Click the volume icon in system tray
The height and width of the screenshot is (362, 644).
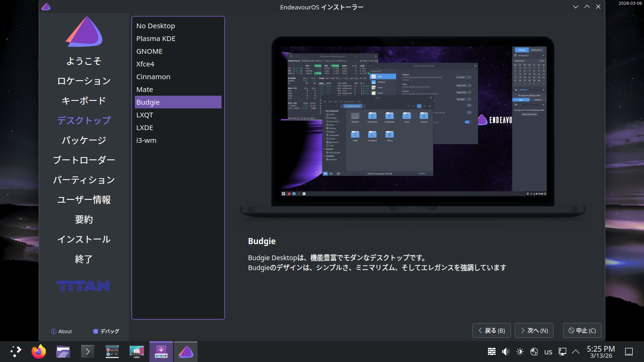point(506,352)
